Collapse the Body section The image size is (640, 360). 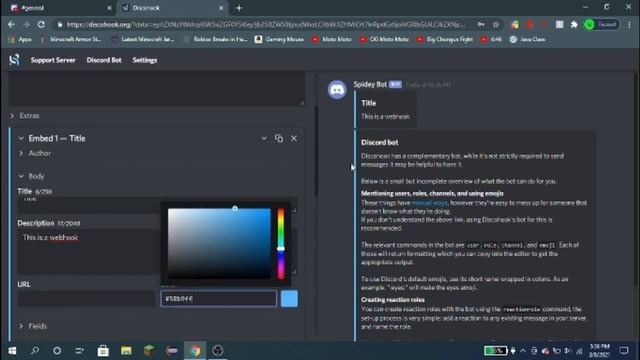[31, 176]
